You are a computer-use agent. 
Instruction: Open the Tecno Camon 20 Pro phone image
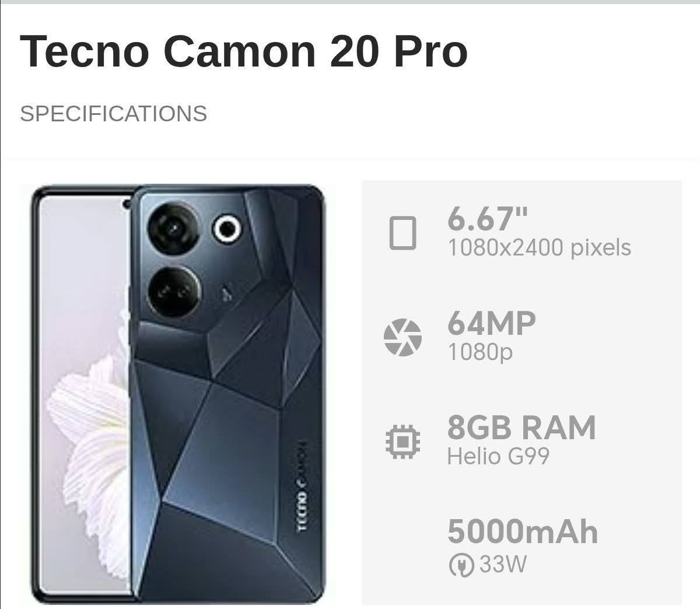coord(177,394)
